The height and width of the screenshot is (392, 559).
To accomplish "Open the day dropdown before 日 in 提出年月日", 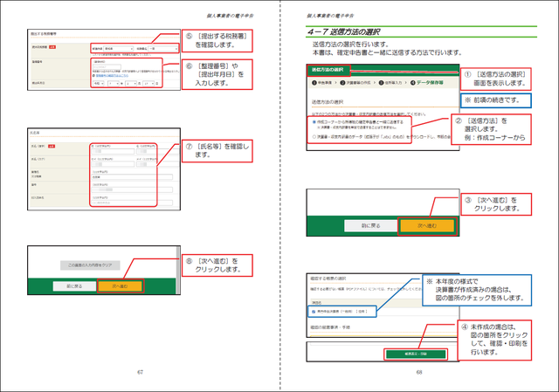I will tap(148, 84).
